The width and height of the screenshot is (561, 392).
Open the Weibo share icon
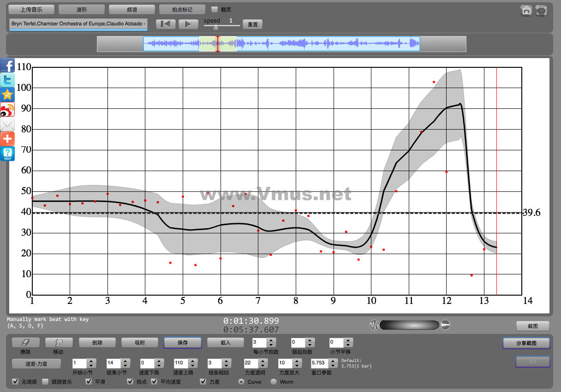click(7, 110)
